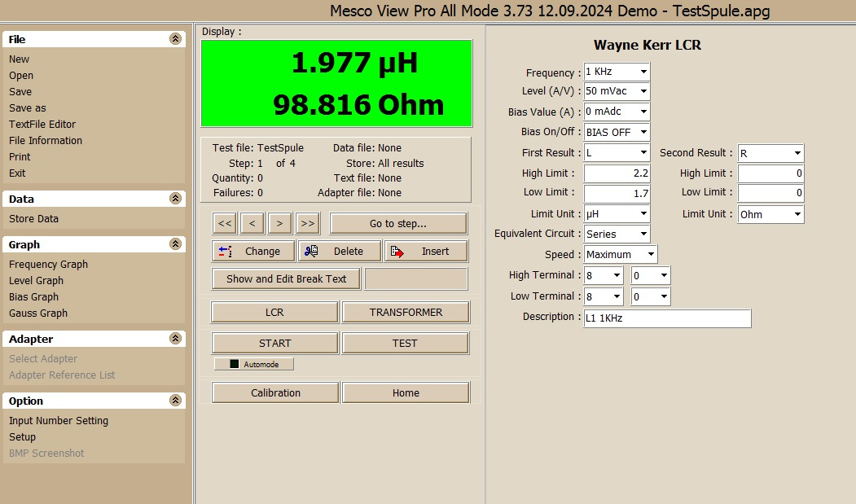
Task: Open TextFile Editor from File menu
Action: [x=42, y=125]
